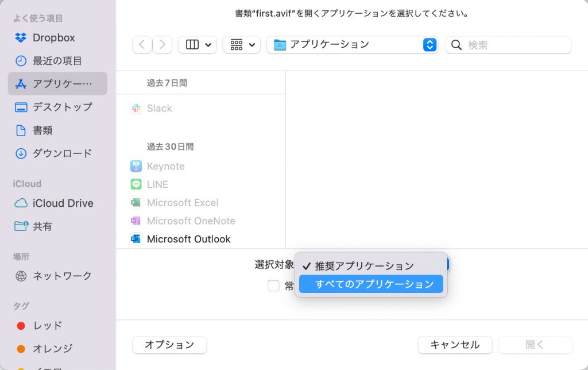Open 共有 shared folder in sidebar
The height and width of the screenshot is (370, 588).
57,226
